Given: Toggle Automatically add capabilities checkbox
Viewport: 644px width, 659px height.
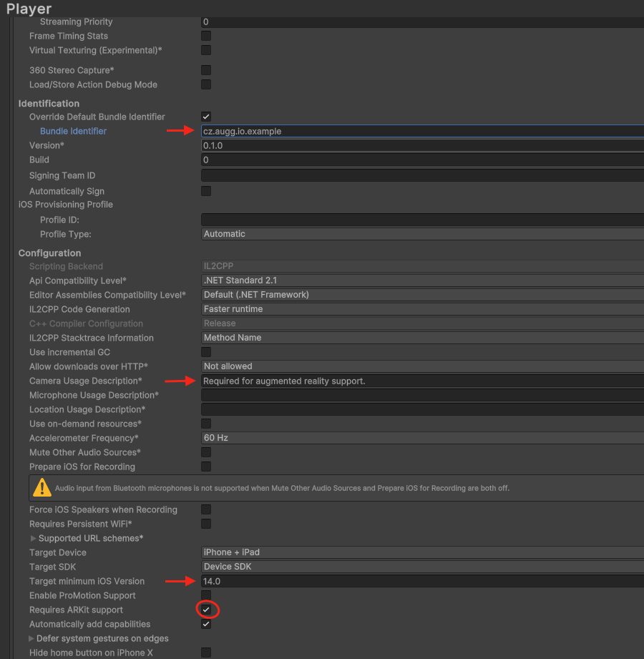Looking at the screenshot, I should tap(206, 624).
